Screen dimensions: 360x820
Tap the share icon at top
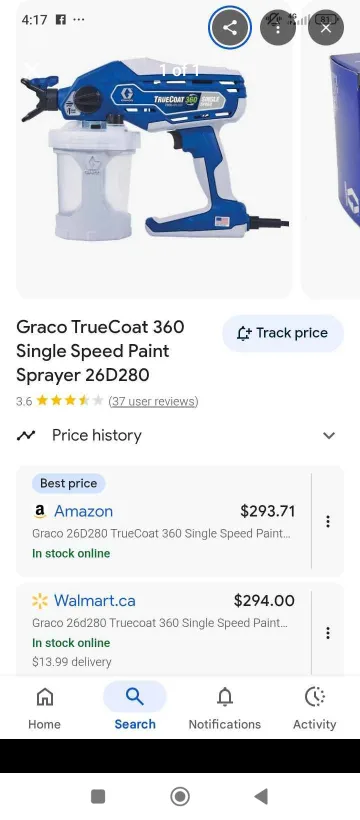230,27
